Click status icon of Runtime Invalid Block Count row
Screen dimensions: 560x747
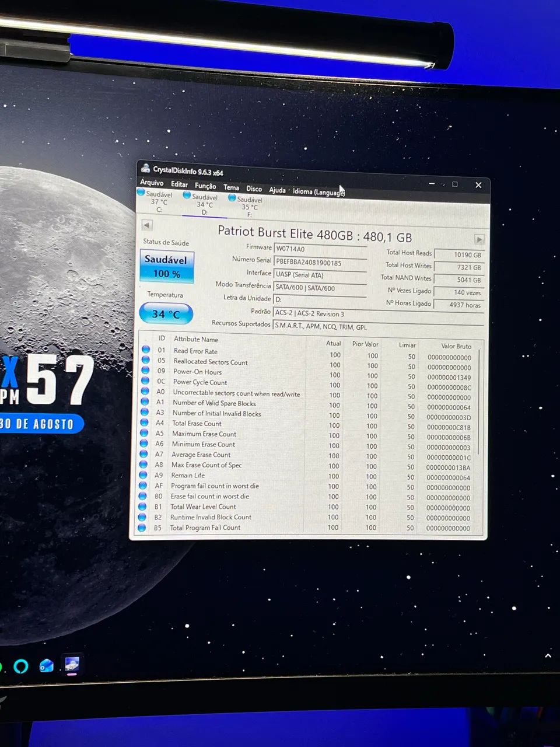pos(141,517)
